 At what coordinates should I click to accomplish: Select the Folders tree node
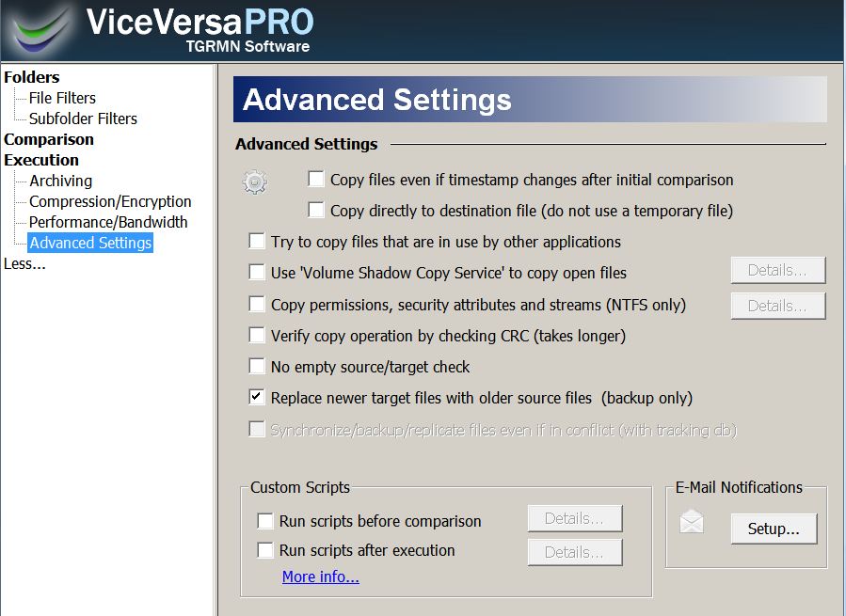pos(31,77)
